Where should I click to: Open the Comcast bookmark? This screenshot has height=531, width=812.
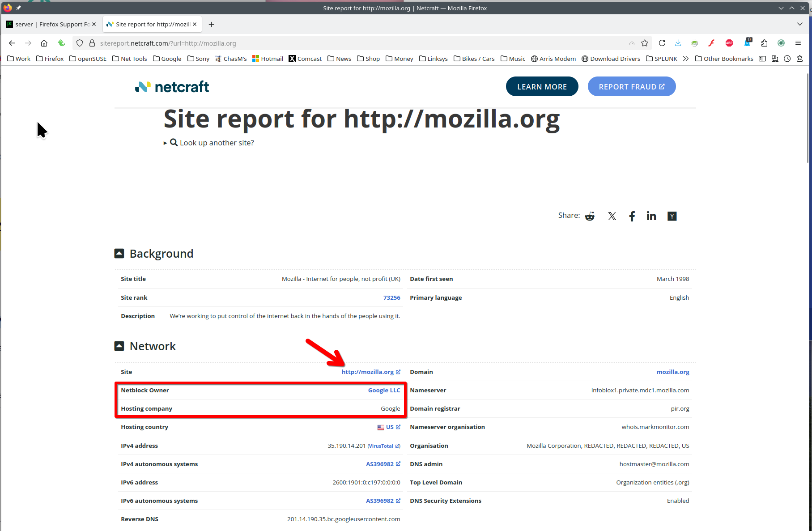click(305, 59)
